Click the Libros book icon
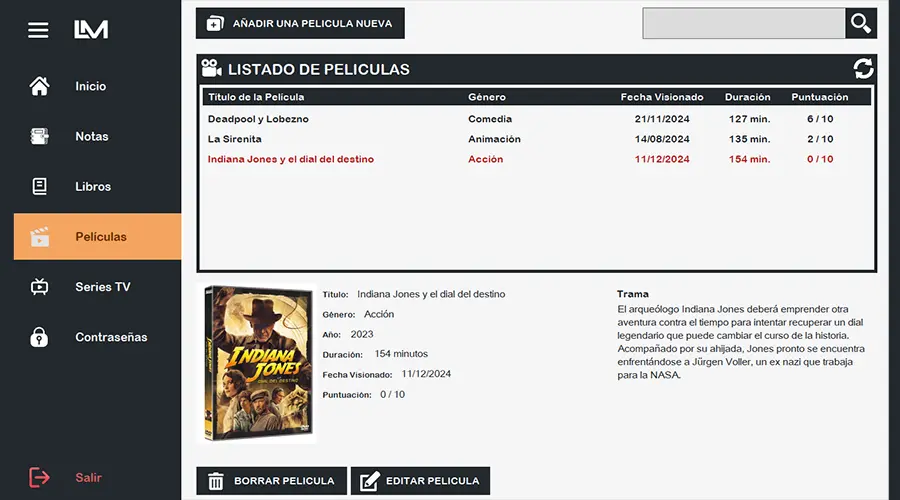The height and width of the screenshot is (500, 900). pos(39,187)
